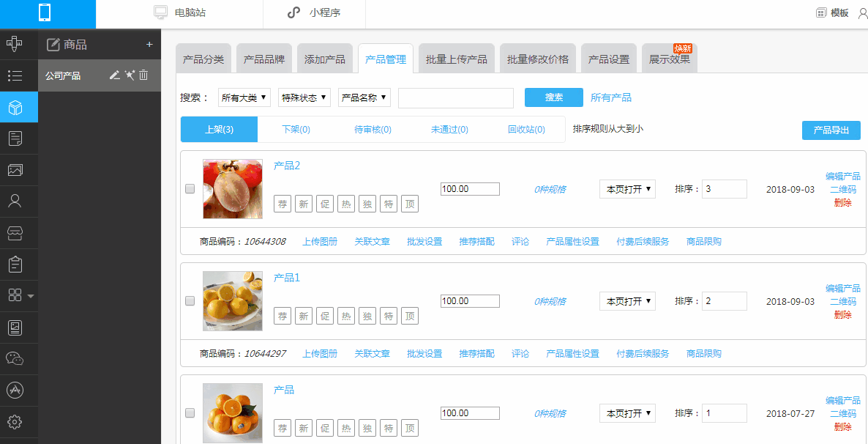Image resolution: width=868 pixels, height=444 pixels.
Task: Toggle the 荐 tag on 产品2
Action: (x=283, y=204)
